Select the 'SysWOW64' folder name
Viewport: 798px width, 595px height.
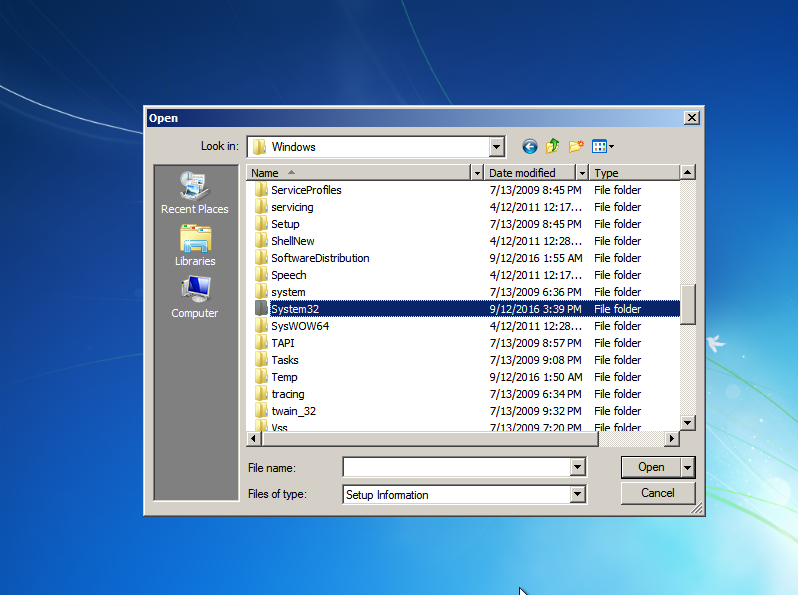pyautogui.click(x=300, y=326)
